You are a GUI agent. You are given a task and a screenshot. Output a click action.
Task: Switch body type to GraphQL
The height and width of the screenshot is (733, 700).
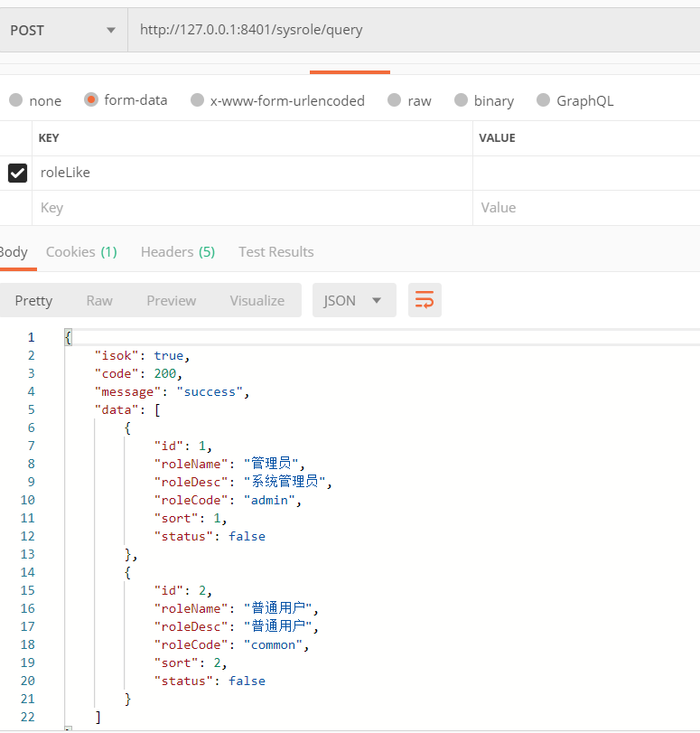pos(543,100)
